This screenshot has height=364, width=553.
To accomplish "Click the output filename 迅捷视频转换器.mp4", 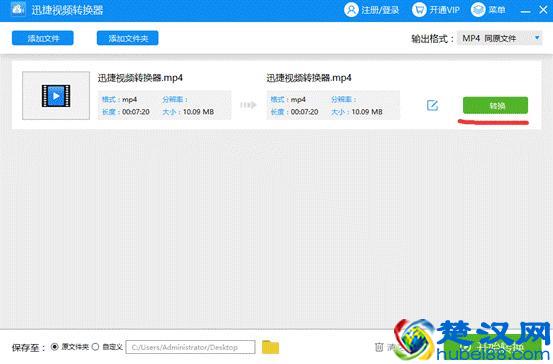I will click(x=309, y=78).
